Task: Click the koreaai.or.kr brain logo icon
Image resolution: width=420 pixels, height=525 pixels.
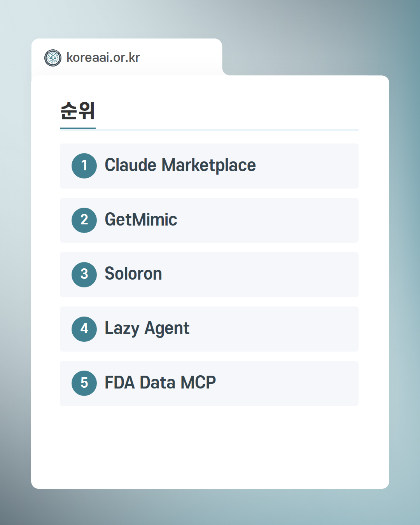Action: [x=53, y=58]
